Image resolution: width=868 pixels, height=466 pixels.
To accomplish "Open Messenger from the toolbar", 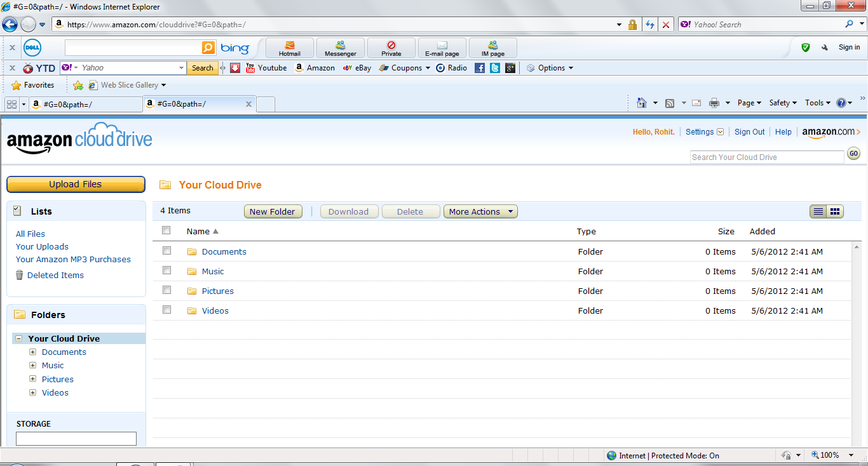I will tap(341, 48).
